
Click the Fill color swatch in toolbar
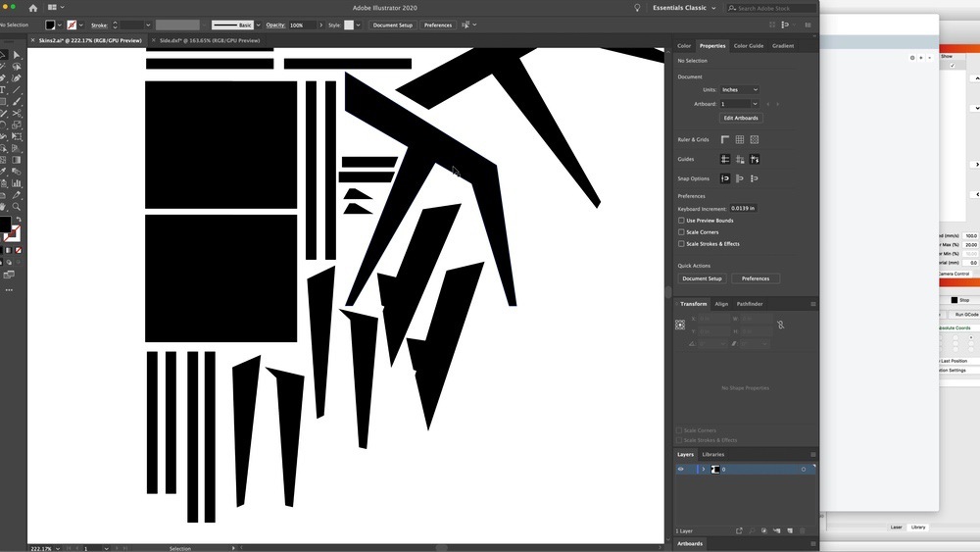[x=4, y=225]
